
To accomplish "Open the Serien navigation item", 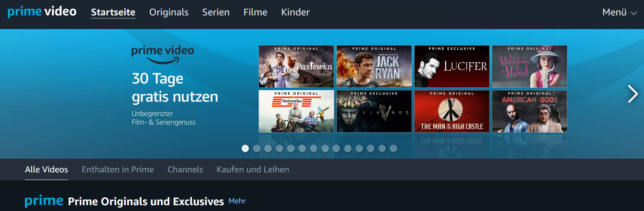I will (x=216, y=12).
